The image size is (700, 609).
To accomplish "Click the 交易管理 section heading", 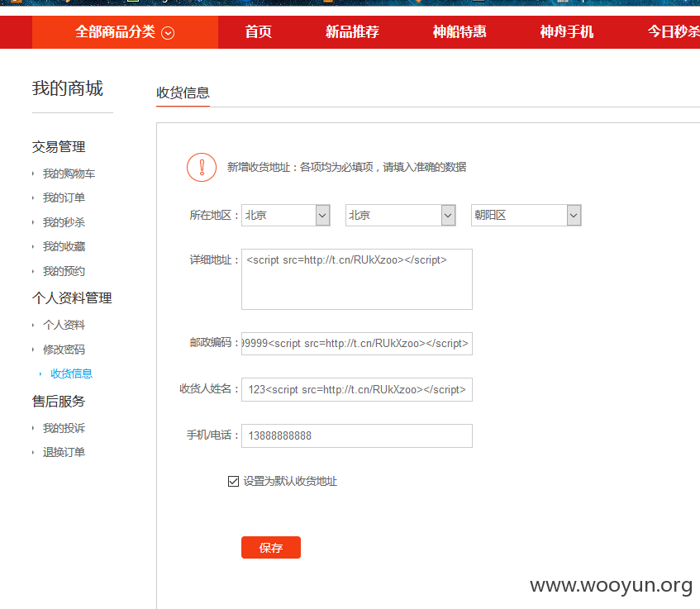I will click(59, 147).
